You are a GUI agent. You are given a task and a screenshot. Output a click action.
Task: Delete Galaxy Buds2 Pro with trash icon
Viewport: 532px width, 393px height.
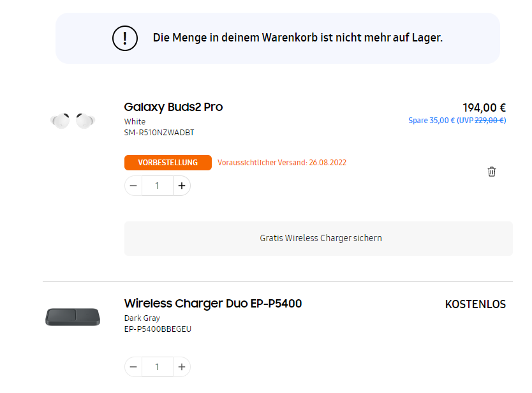492,172
